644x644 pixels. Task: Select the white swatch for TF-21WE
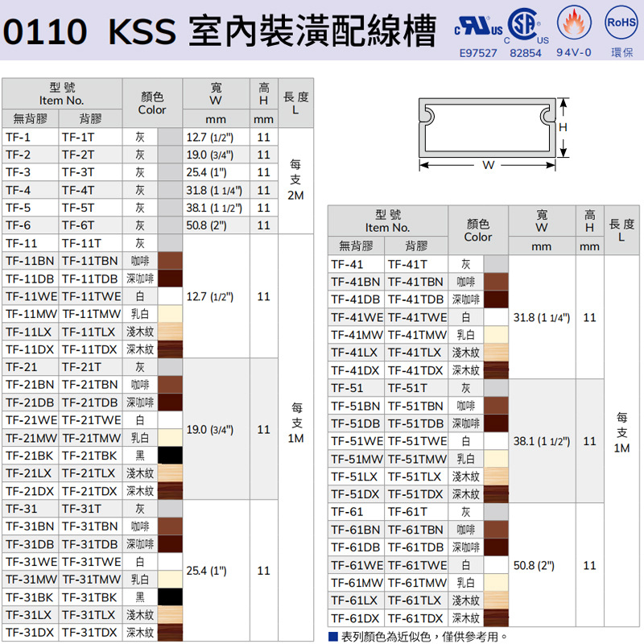point(170,420)
